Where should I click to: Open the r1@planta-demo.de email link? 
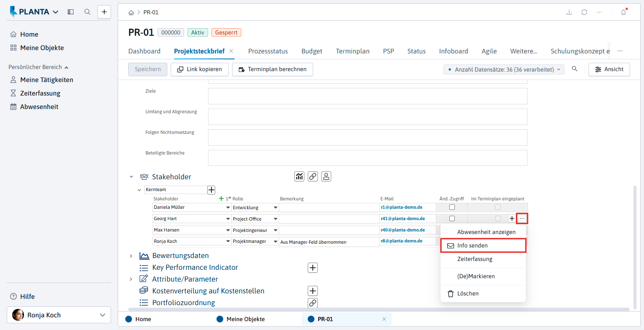(401, 207)
